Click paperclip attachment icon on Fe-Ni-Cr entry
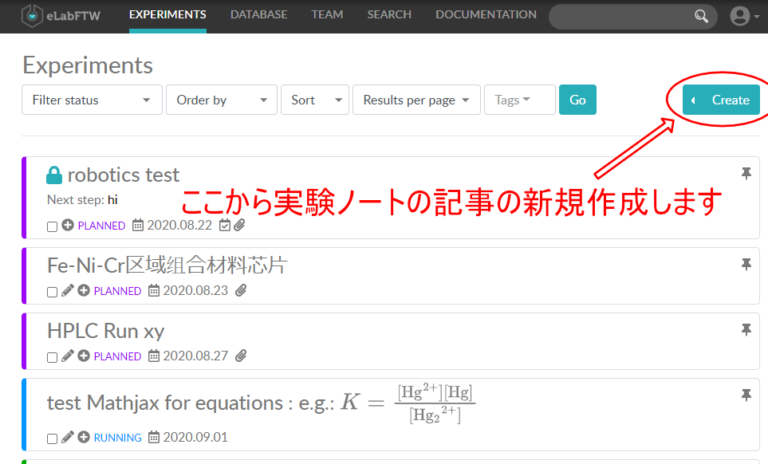The image size is (768, 464). [x=240, y=291]
